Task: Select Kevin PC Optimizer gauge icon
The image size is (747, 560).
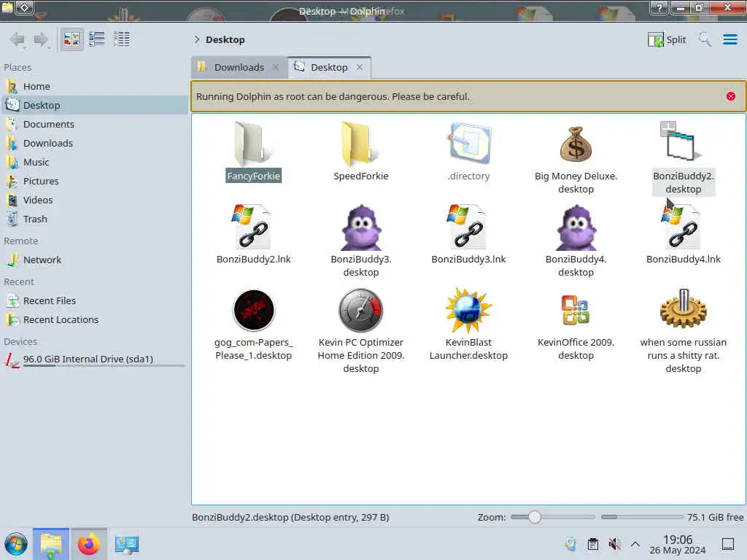Action: coord(360,310)
